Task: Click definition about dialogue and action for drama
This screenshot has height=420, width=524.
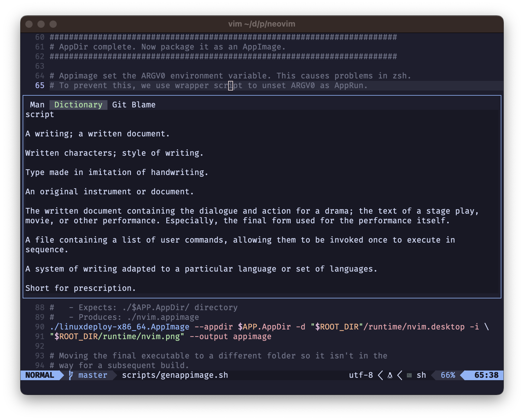Action: 252,216
